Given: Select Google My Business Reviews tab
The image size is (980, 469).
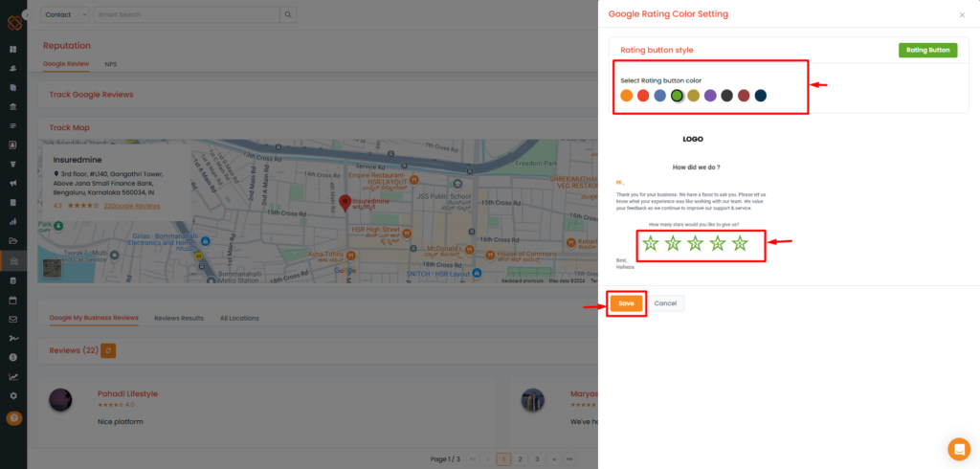Looking at the screenshot, I should pyautogui.click(x=94, y=318).
